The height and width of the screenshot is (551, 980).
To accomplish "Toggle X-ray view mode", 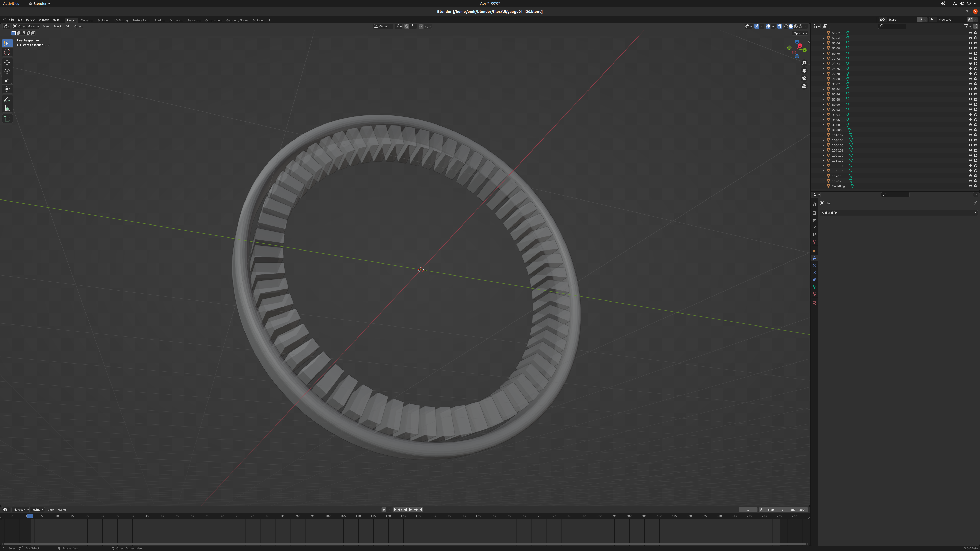I will 779,27.
